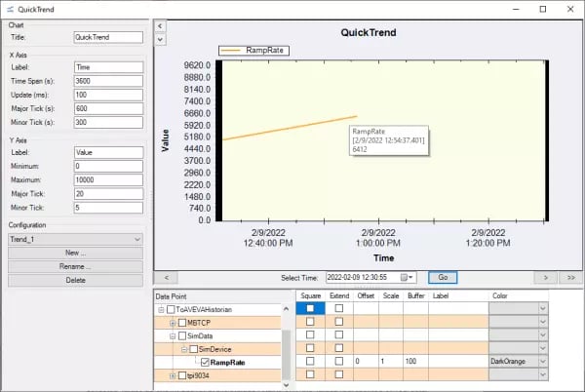
Task: Click the Y Axis Minimum field
Action: point(108,167)
